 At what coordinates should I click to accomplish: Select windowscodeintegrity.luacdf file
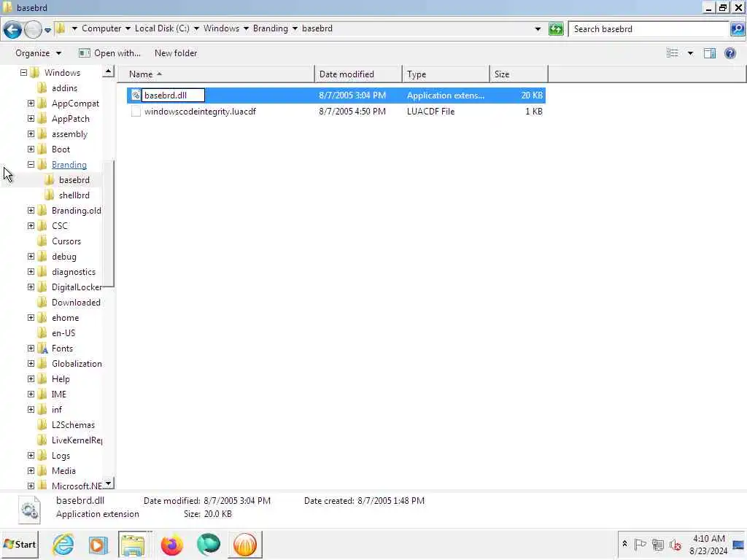[336, 112]
